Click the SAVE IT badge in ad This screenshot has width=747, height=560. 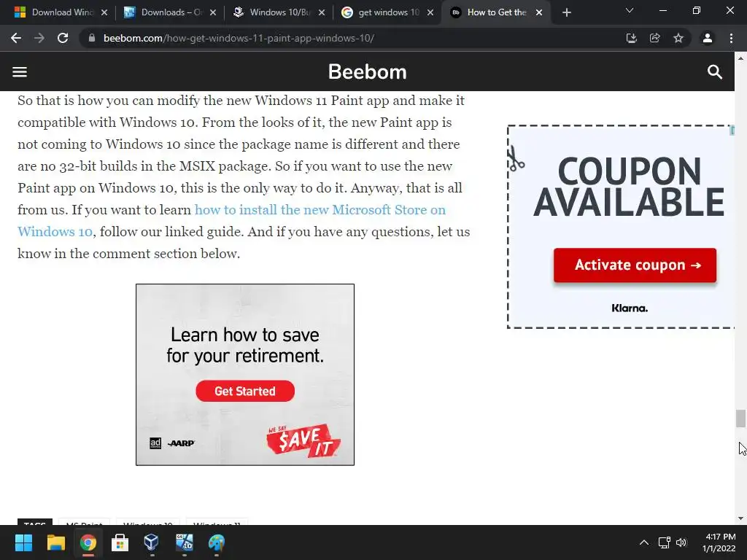303,440
